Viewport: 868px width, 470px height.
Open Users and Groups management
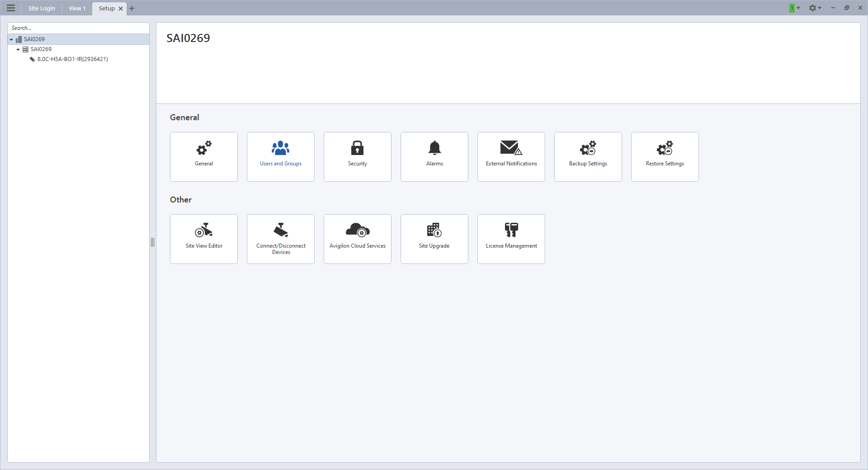(280, 156)
